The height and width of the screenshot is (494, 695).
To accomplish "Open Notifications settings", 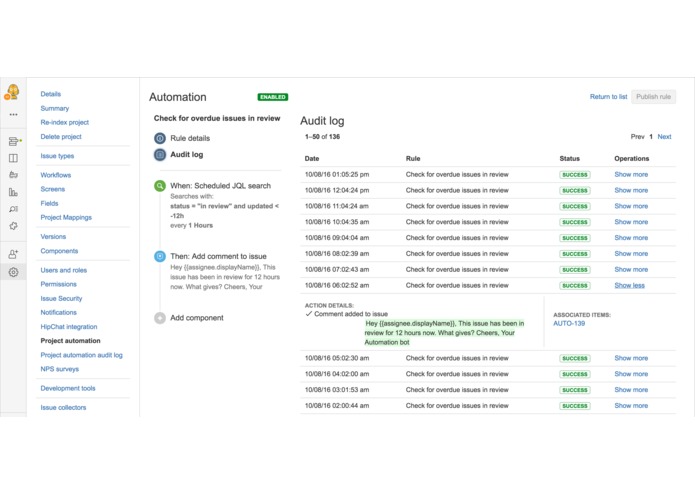I will tap(59, 312).
